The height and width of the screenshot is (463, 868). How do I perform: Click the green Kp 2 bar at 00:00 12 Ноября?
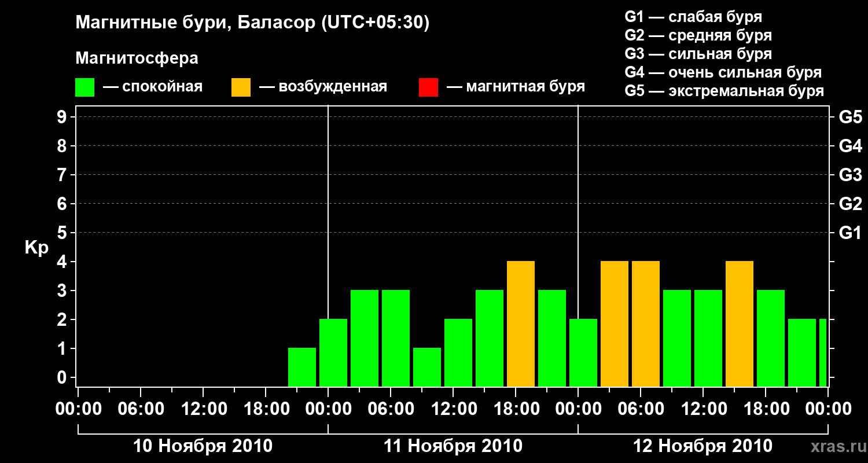pos(583,352)
